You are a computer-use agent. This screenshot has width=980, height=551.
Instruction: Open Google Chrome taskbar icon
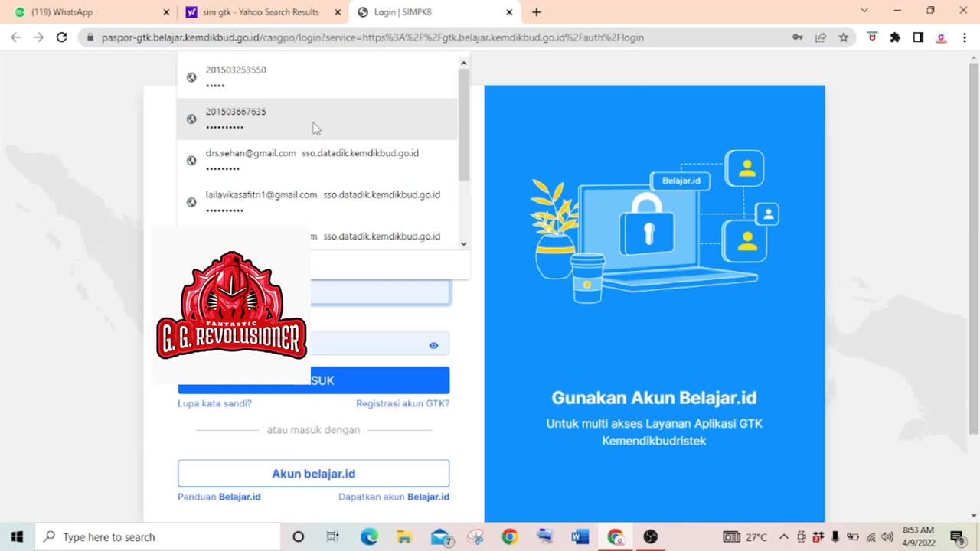(510, 536)
